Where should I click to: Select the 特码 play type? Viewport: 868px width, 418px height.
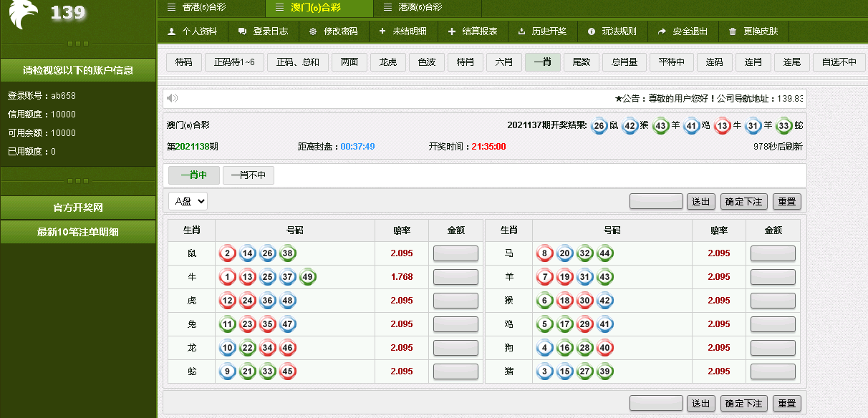click(x=184, y=62)
